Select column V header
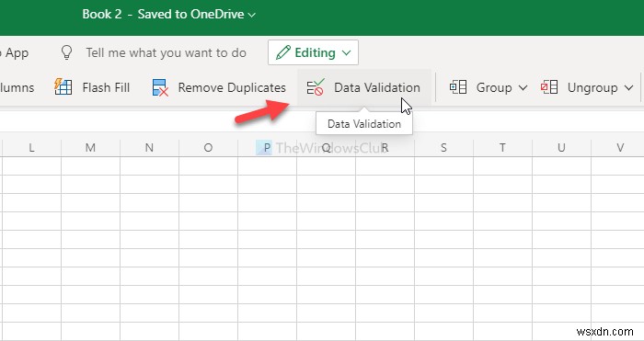The width and height of the screenshot is (644, 341). 617,148
